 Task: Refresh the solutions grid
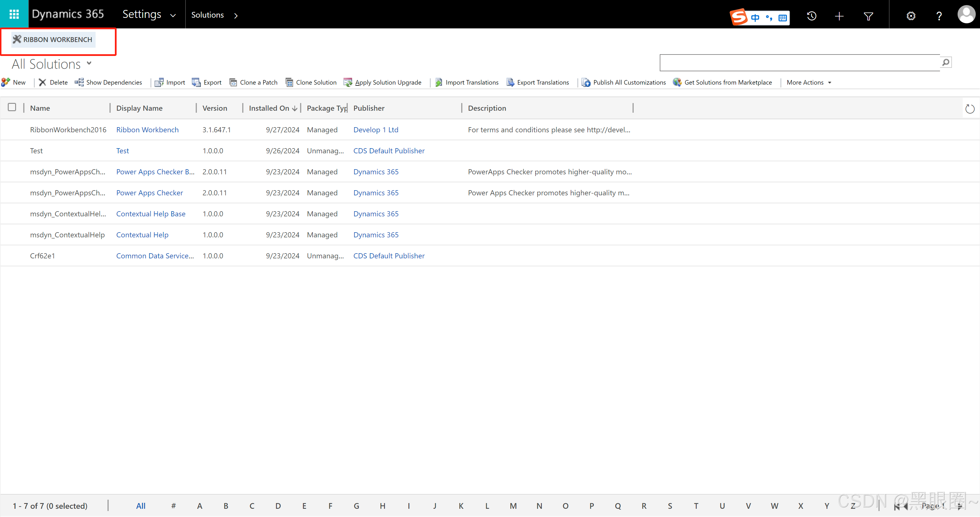tap(970, 109)
